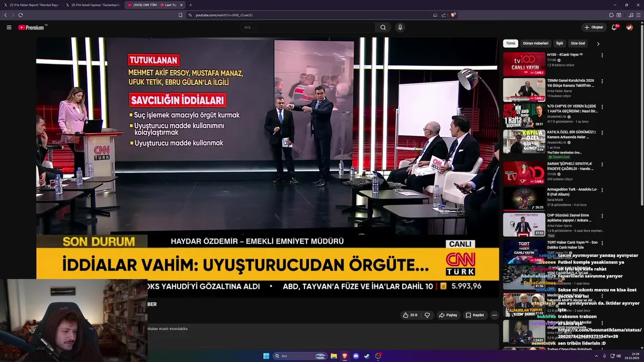Dislike the video with thumbs down
Viewport: 644px width, 362px height.
click(x=427, y=315)
